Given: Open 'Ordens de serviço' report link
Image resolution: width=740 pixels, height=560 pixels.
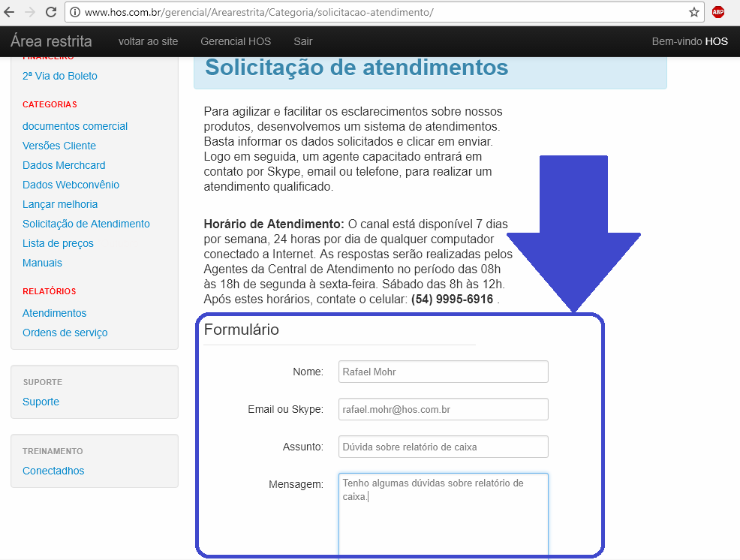Looking at the screenshot, I should click(65, 333).
